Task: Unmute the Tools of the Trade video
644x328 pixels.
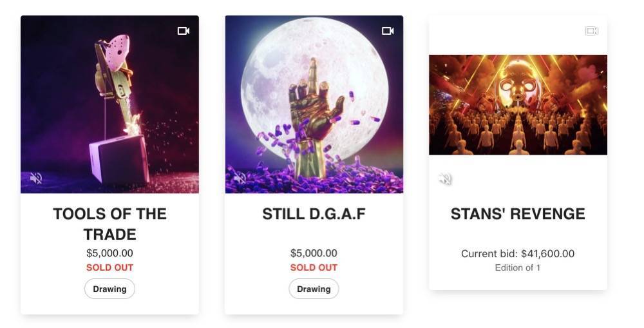Action: pos(36,178)
